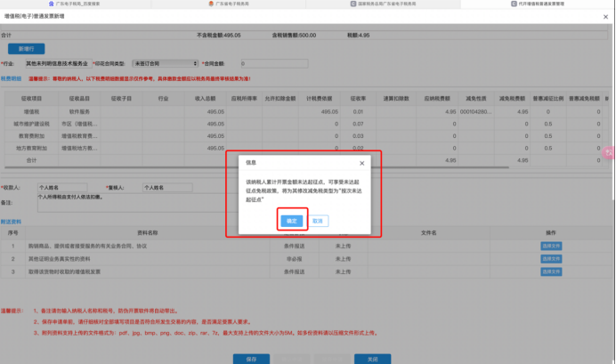Image resolution: width=616 pixels, height=364 pixels.
Task: Open the 税费明细 section tab
Action: [11, 78]
